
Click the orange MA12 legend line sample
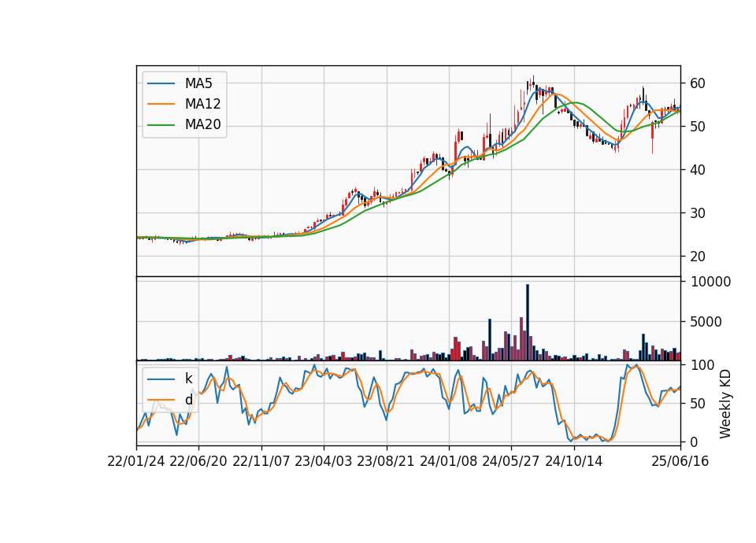pyautogui.click(x=161, y=104)
